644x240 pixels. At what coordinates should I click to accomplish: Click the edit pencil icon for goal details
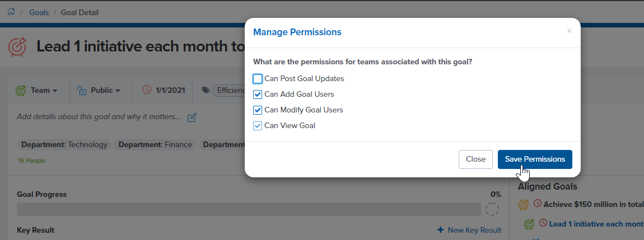tap(192, 117)
